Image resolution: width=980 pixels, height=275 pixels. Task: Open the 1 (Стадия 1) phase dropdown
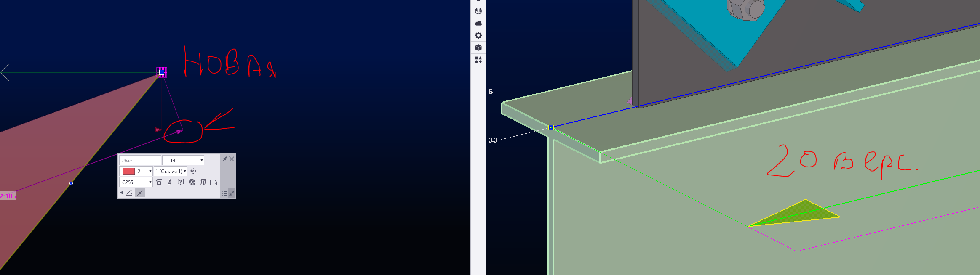point(171,171)
